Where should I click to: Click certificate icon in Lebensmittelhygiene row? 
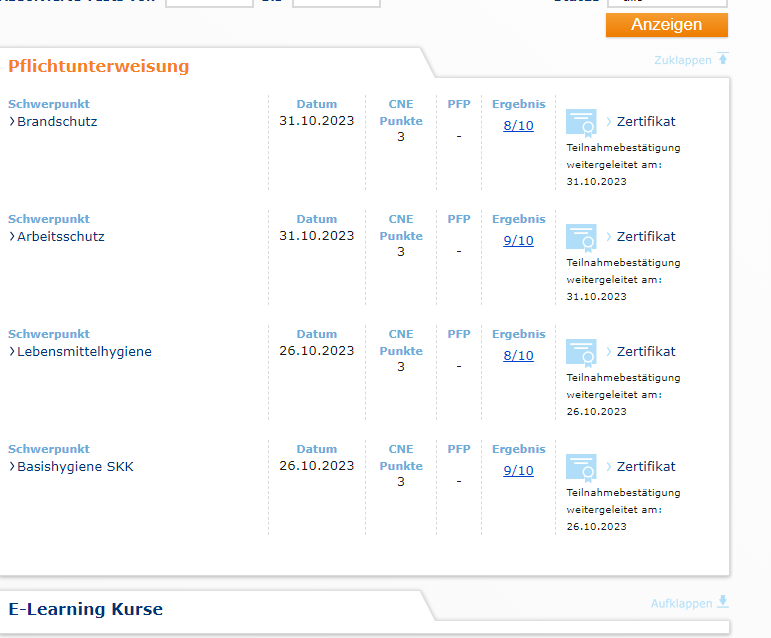[582, 353]
